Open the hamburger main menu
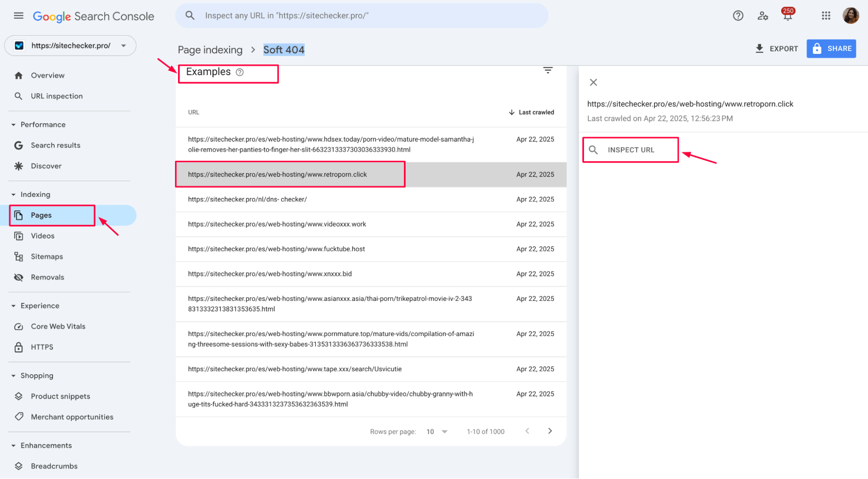The height and width of the screenshot is (479, 868). [x=18, y=16]
